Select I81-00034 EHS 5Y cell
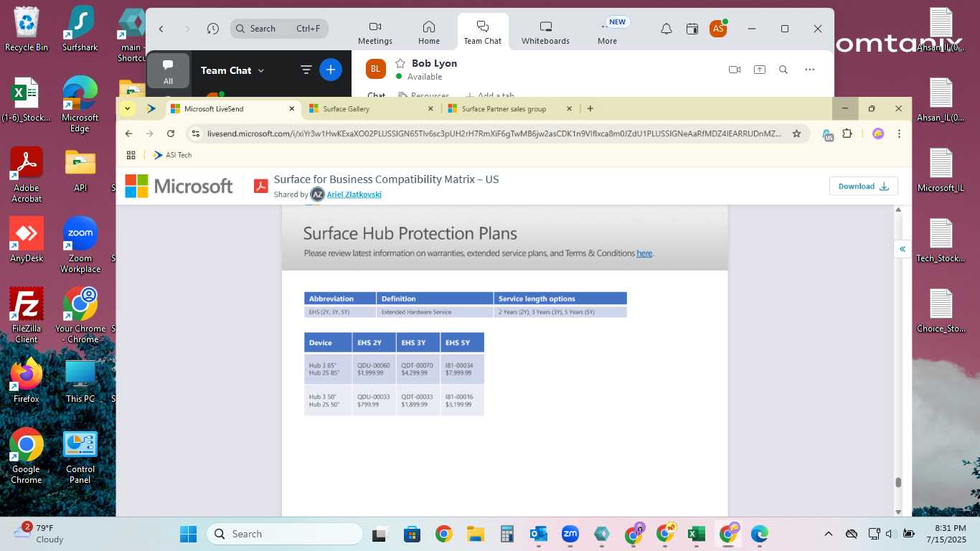Screen dimensions: 980x551 (x=462, y=369)
